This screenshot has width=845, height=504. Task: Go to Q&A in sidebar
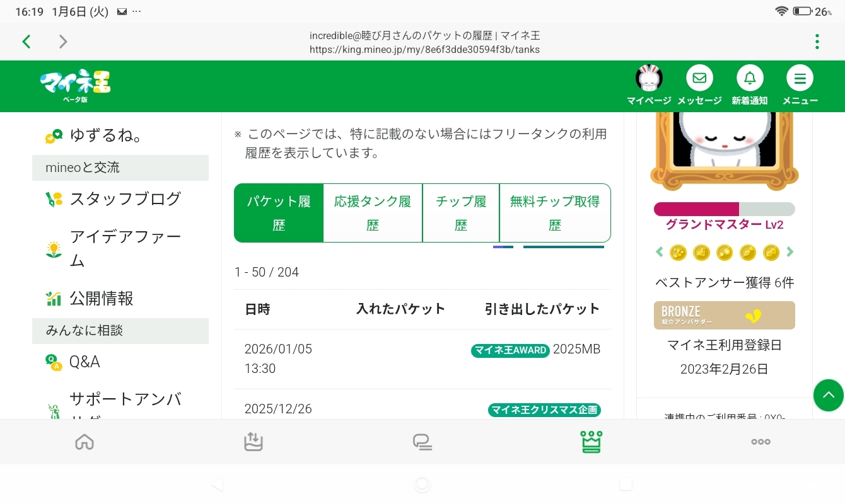(x=84, y=362)
